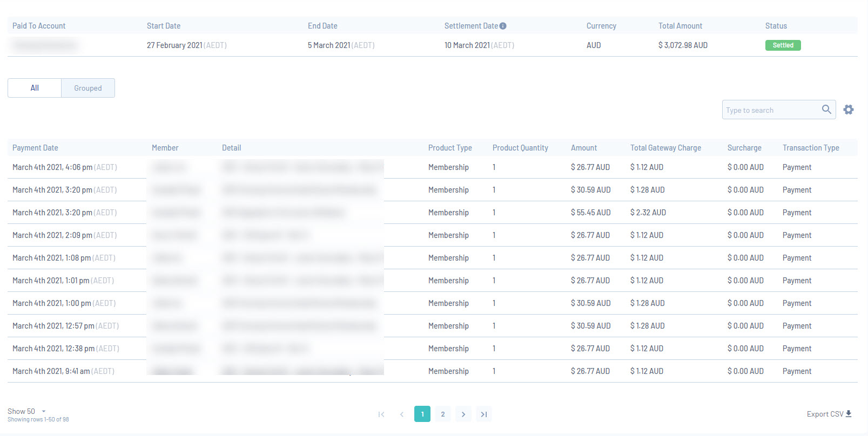Click Payment type in the 1:08 pm row
This screenshot has width=868, height=436.
coord(797,258)
